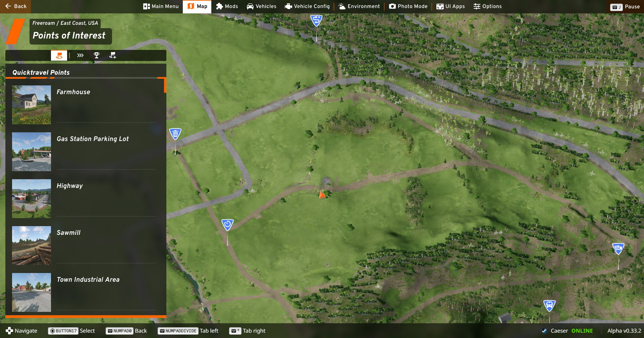The width and height of the screenshot is (644, 338).
Task: Select the Map tab
Action: click(197, 6)
